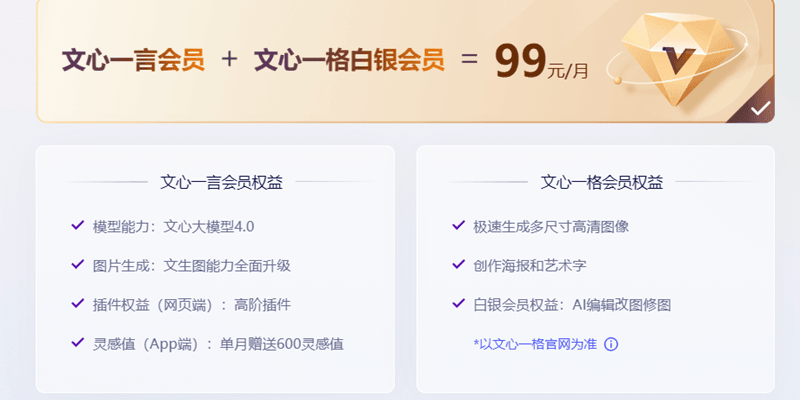Click the info icon beside 以文心一格官网为准
Image resolution: width=800 pixels, height=400 pixels.
tap(611, 344)
